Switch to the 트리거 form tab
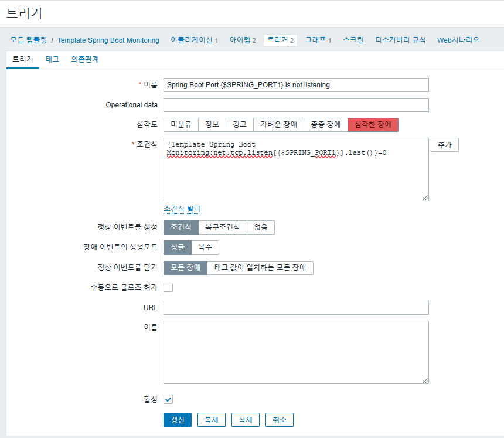This screenshot has height=438, width=504. (x=23, y=59)
